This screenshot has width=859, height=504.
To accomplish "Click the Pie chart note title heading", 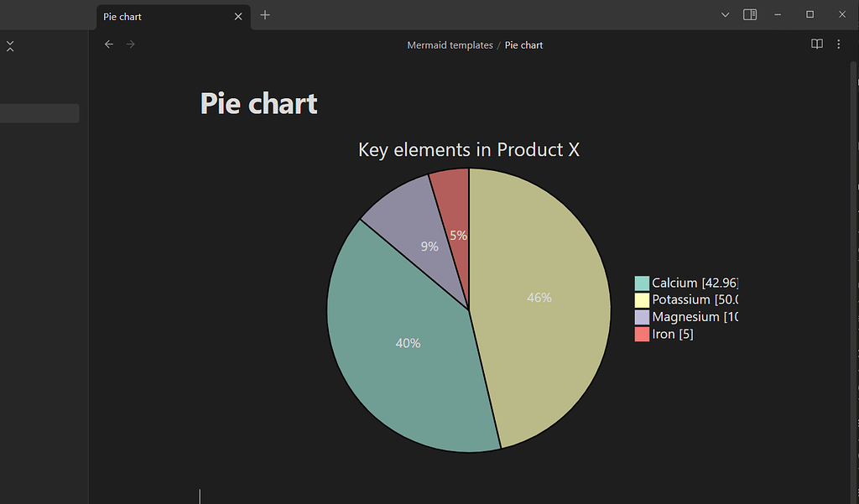I will pyautogui.click(x=258, y=102).
